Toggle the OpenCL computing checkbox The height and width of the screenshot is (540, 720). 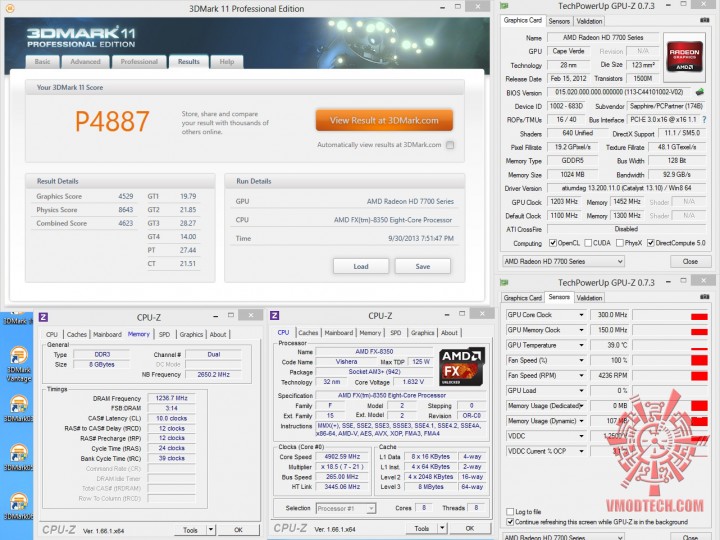(553, 243)
